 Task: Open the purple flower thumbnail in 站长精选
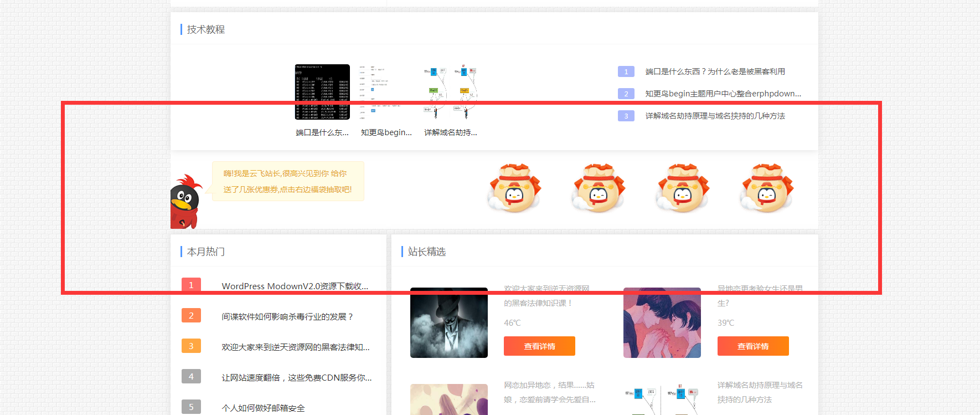point(449,399)
